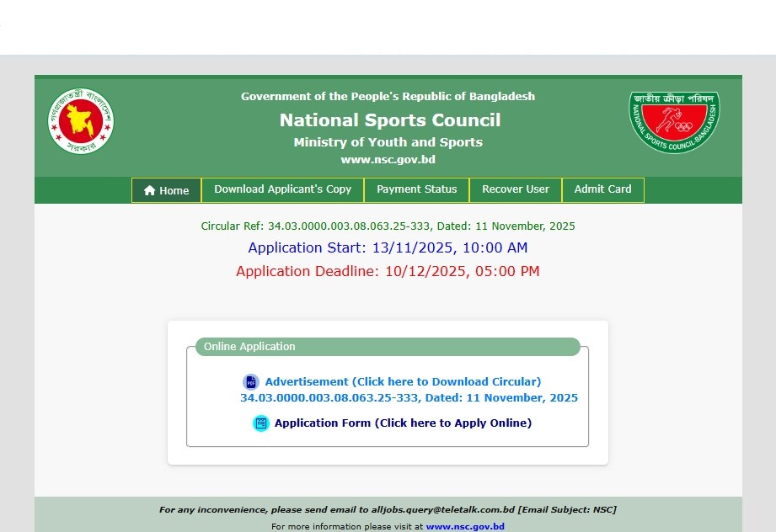
Task: Open the Download Applicant's Copy tab
Action: [282, 189]
